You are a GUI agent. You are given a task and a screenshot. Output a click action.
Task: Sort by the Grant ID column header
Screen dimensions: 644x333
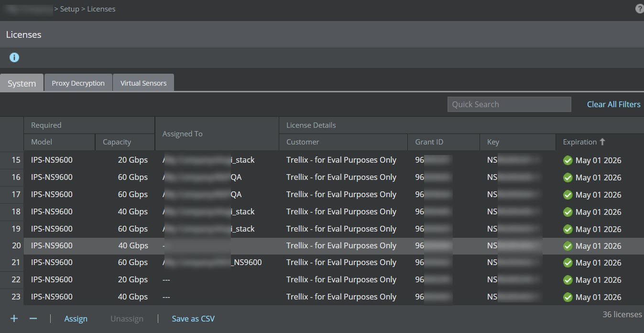pos(444,142)
